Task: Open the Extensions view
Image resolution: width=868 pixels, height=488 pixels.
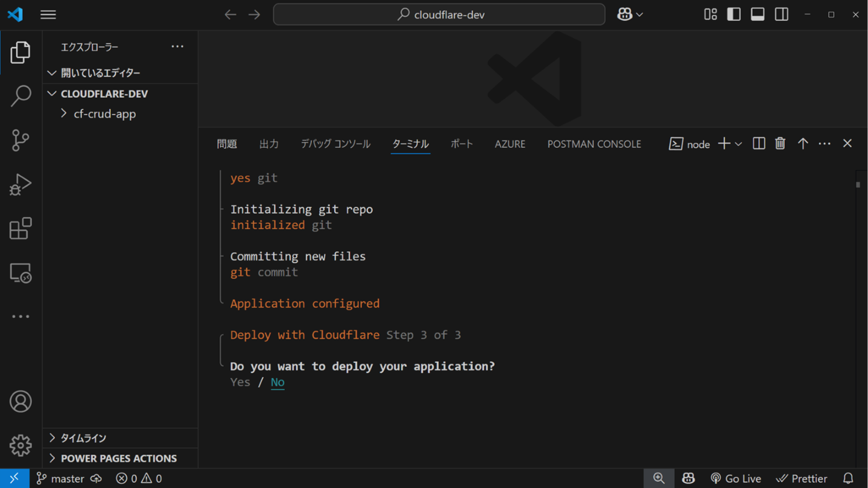Action: coord(21,229)
